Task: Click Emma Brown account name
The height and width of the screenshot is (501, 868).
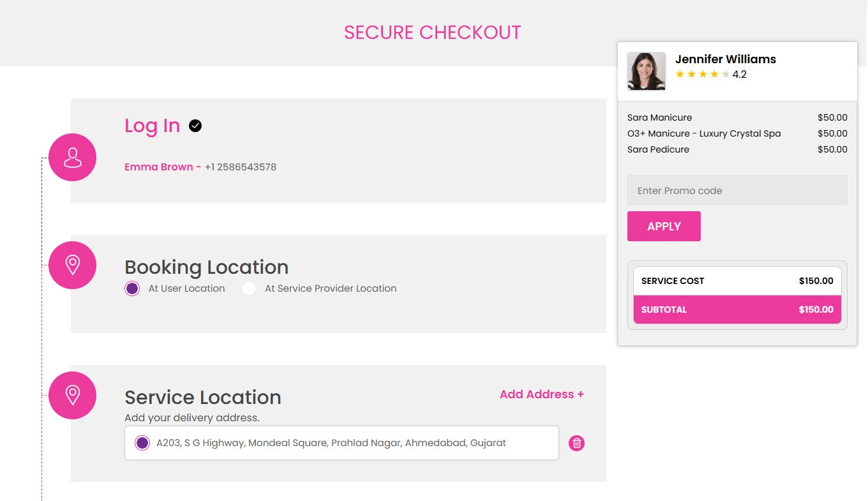Action: 158,167
